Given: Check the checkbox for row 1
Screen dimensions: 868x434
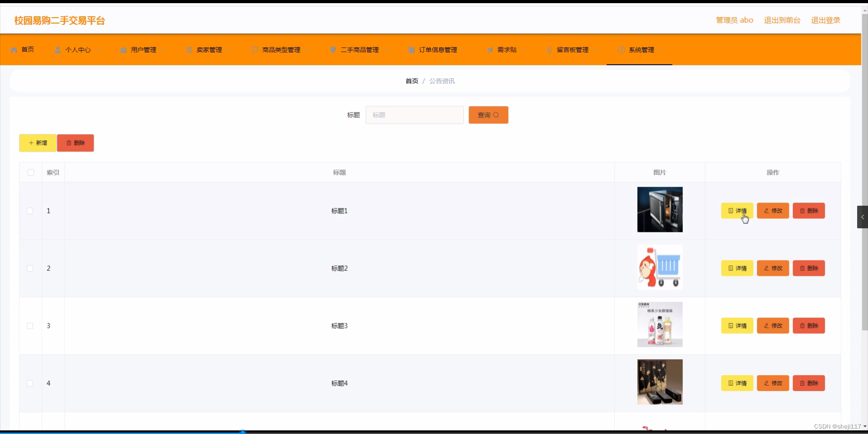Looking at the screenshot, I should click(x=30, y=211).
